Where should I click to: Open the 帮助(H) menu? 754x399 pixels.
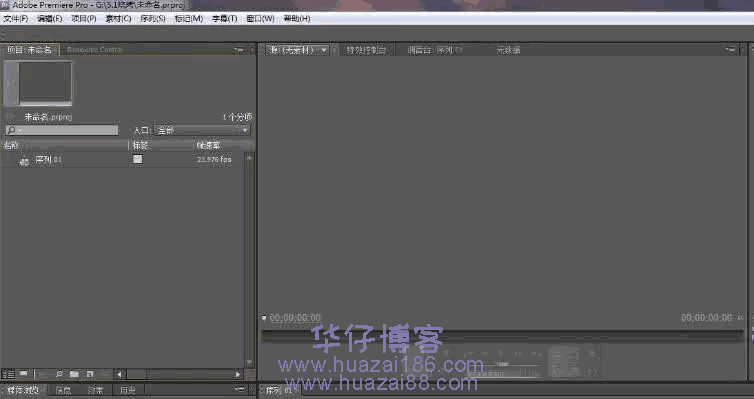coord(297,19)
